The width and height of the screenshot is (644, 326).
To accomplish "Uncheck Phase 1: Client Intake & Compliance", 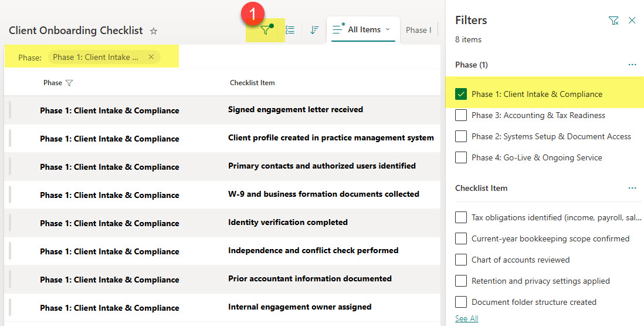I will point(461,94).
